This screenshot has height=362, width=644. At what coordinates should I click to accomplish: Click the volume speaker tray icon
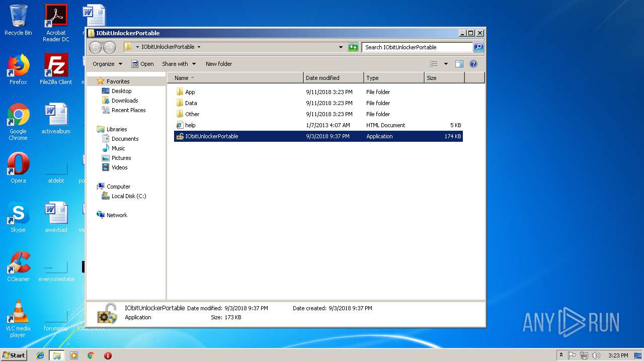[596, 355]
